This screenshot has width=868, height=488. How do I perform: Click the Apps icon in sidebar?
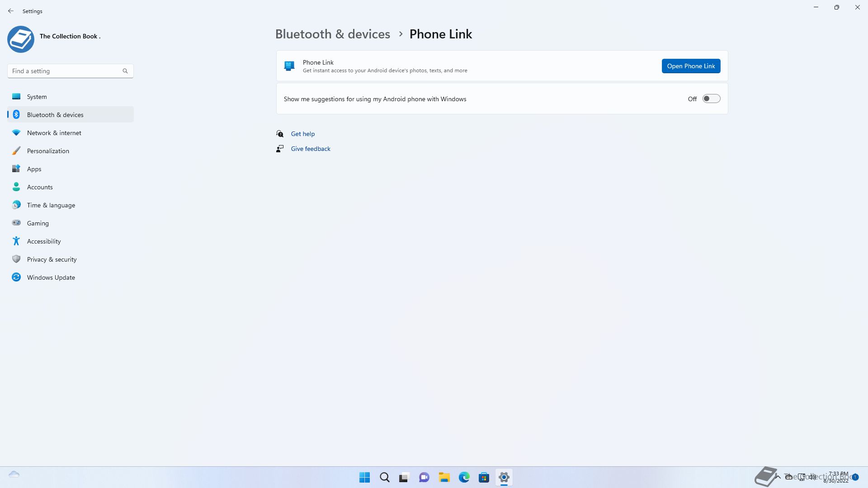(16, 169)
